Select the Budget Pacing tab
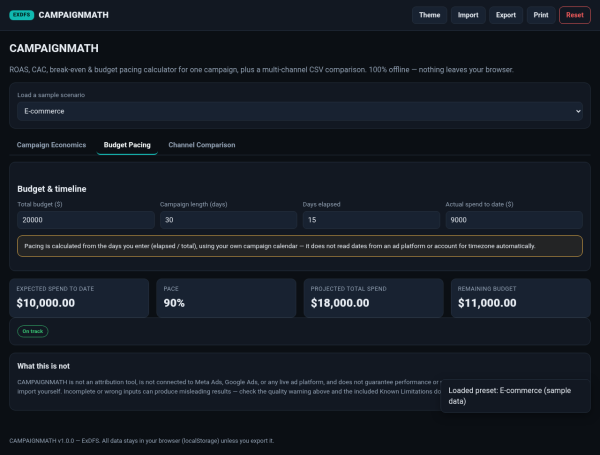Image resolution: width=600 pixels, height=455 pixels. pos(127,145)
